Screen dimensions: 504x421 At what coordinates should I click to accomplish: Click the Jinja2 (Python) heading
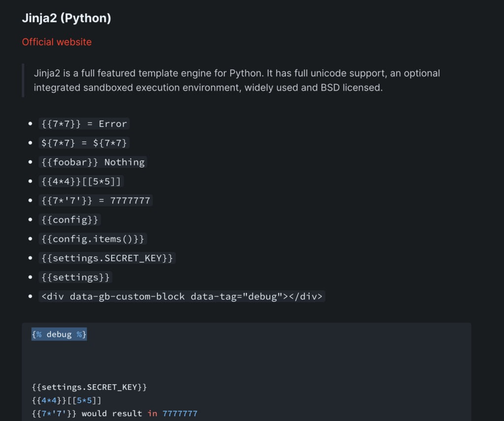(66, 18)
